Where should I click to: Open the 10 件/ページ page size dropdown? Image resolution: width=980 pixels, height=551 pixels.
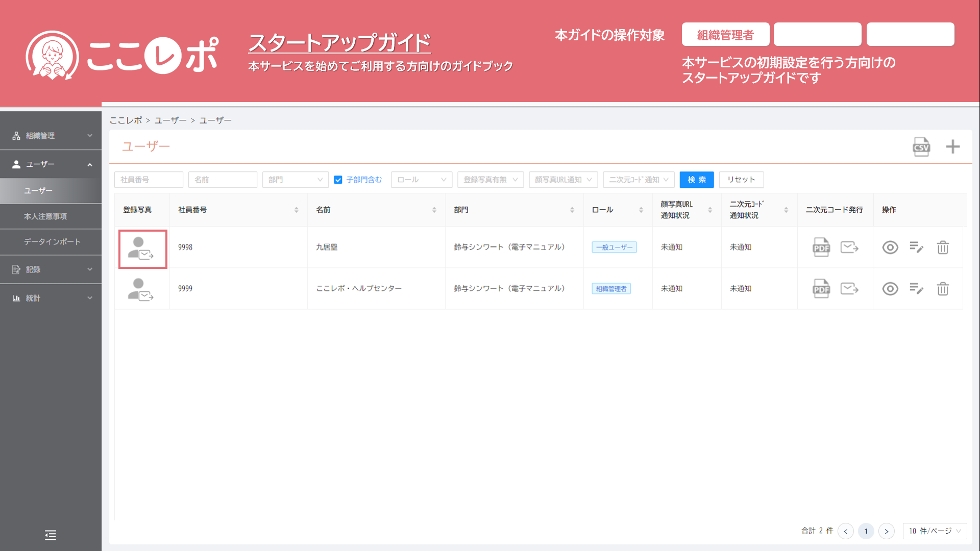934,531
